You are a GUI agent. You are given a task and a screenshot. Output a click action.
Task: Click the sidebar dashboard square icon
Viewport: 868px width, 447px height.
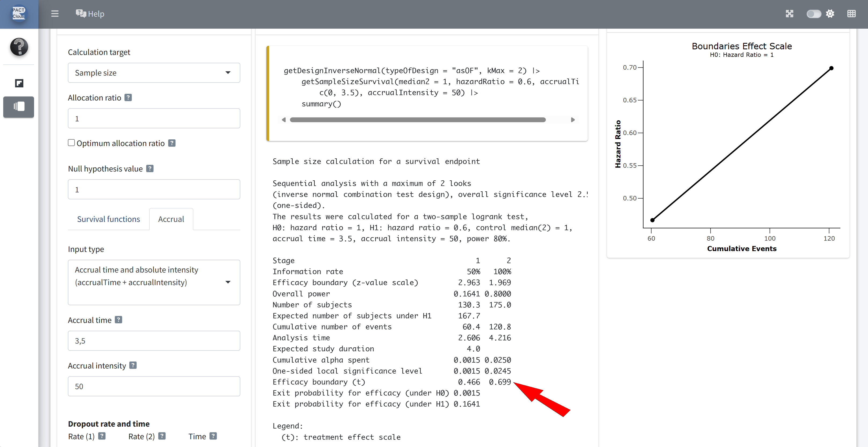19,83
